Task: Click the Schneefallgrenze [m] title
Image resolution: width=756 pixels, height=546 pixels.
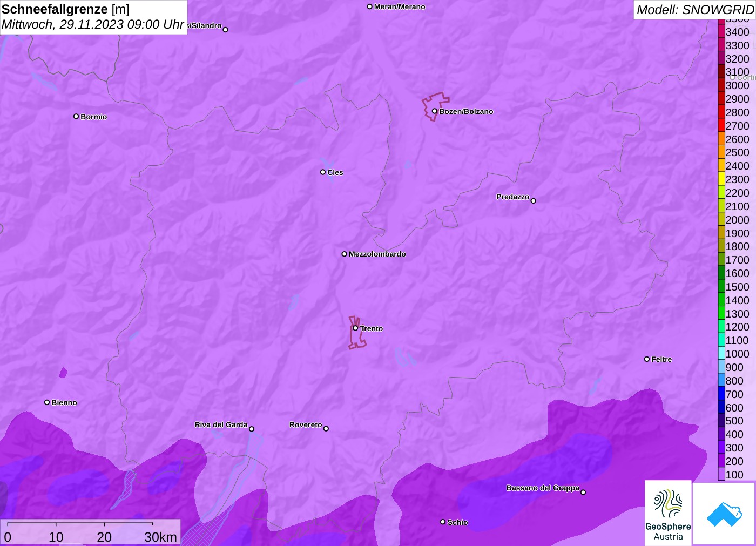Action: [65, 9]
